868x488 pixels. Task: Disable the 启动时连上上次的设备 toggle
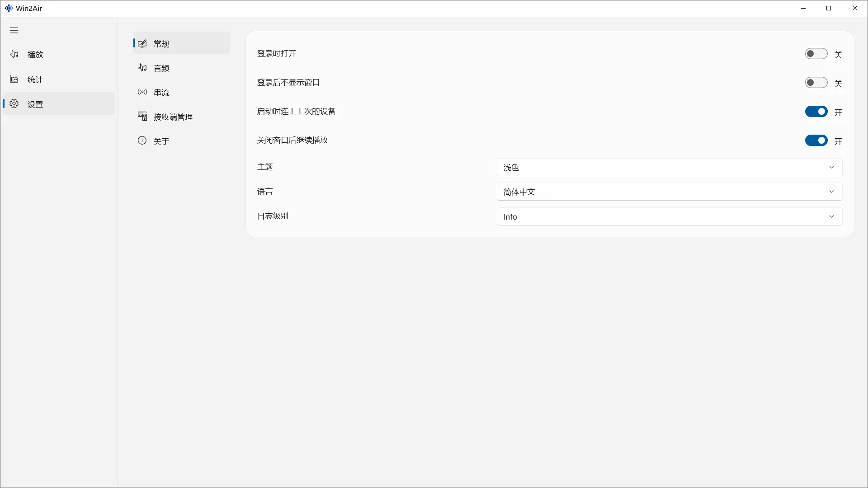click(816, 112)
